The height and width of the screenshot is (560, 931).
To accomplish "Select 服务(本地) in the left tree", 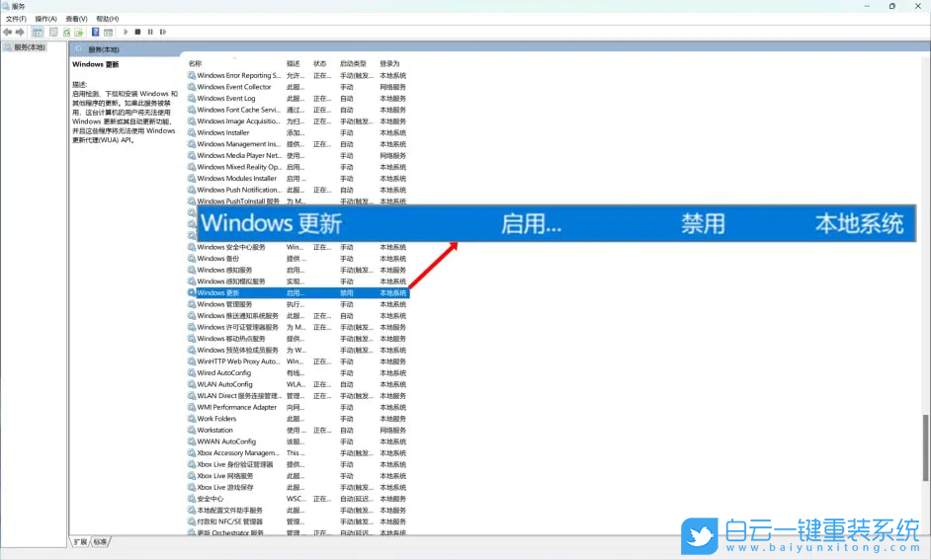I will [x=29, y=46].
